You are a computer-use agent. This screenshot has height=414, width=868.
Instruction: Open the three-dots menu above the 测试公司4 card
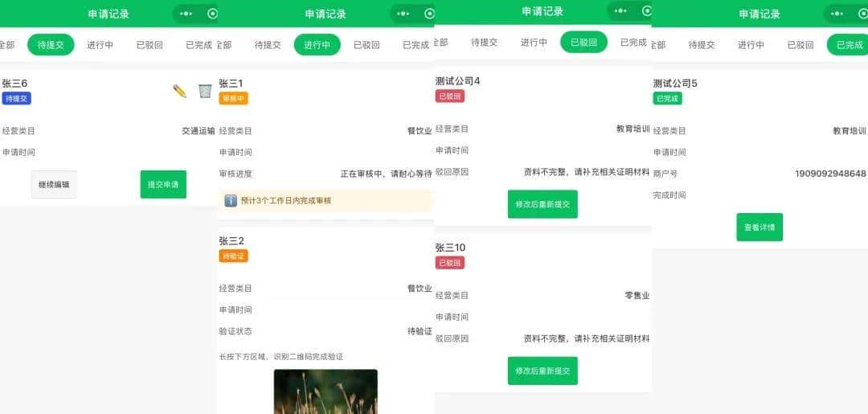(x=620, y=11)
